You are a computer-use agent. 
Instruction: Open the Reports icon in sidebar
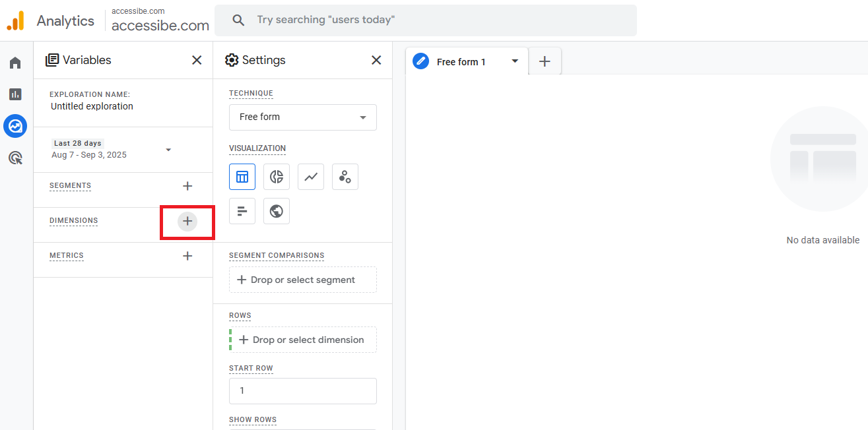coord(15,94)
